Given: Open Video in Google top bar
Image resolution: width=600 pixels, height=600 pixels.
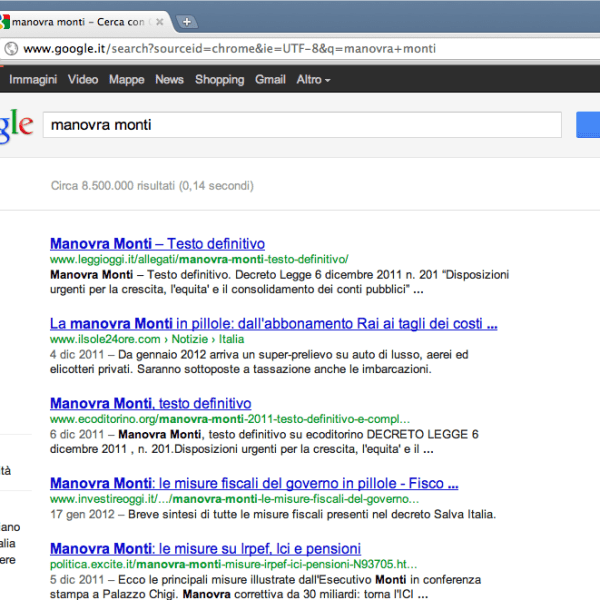Looking at the screenshot, I should click(83, 80).
